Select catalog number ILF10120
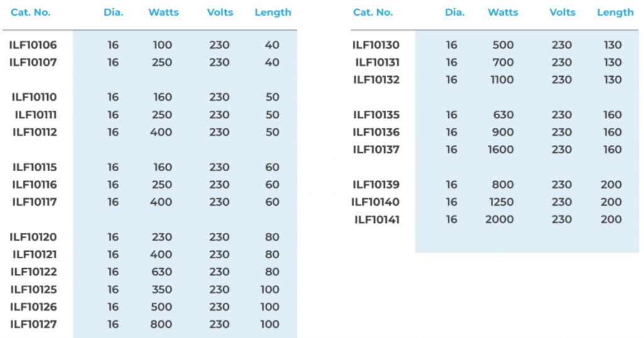The height and width of the screenshot is (338, 644). [x=33, y=237]
